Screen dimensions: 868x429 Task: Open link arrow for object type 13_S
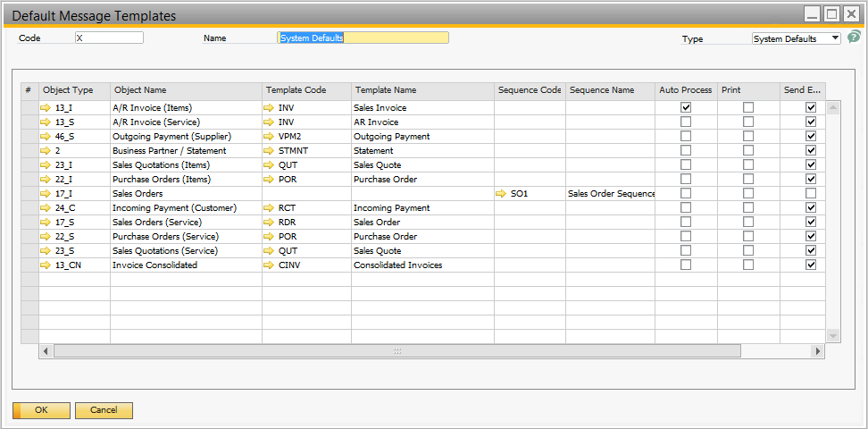(46, 122)
